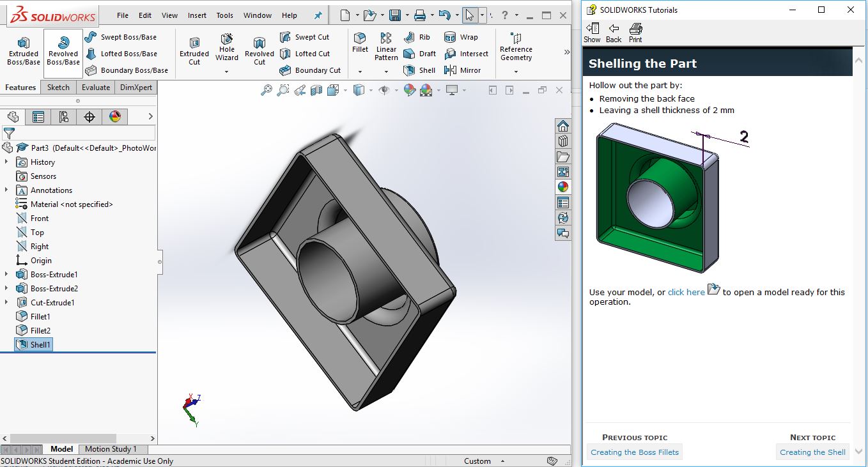The height and width of the screenshot is (467, 868).
Task: Open the File menu
Action: [x=123, y=15]
